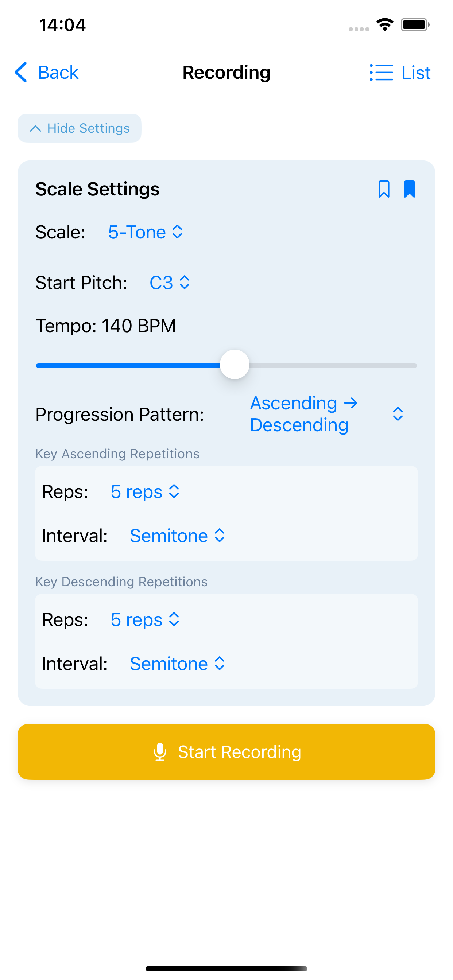Go Back to previous screen

(x=58, y=72)
